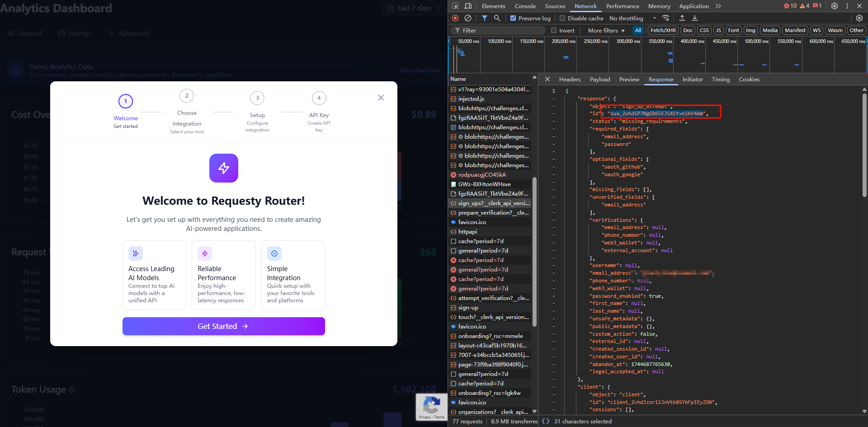Filter requests by CSS type

point(704,30)
